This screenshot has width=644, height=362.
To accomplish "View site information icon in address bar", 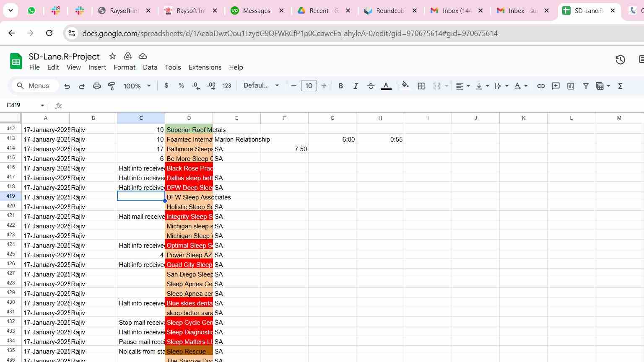I will tap(71, 33).
